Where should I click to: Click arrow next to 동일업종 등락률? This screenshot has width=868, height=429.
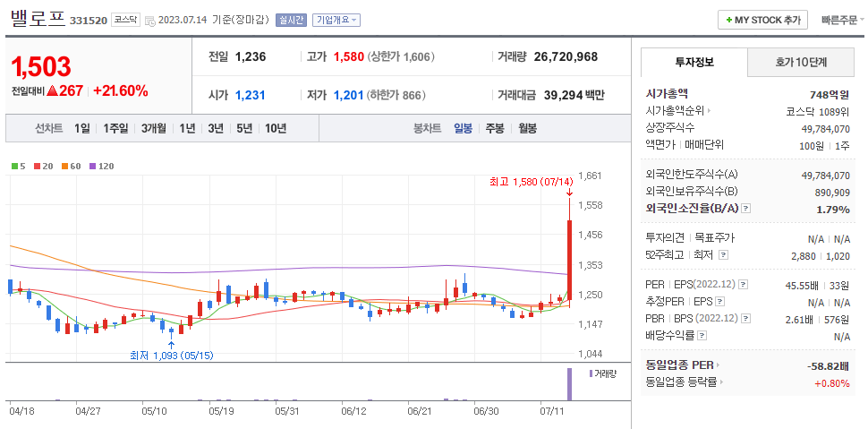pos(722,382)
